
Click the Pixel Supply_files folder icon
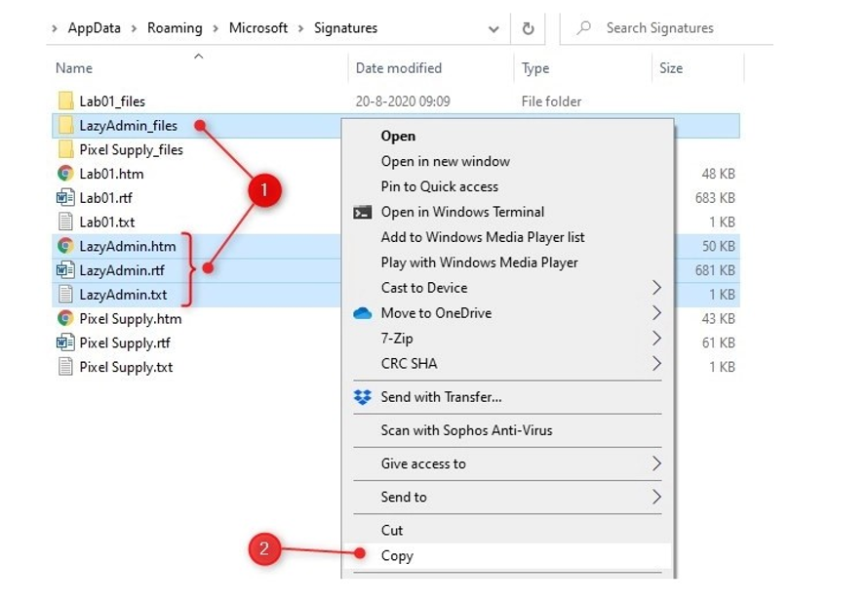[x=65, y=150]
